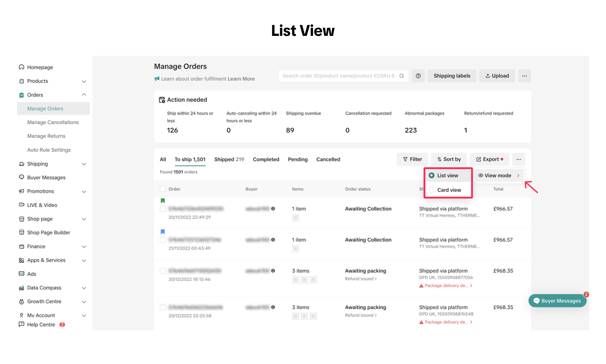The height and width of the screenshot is (364, 606).
Task: Click the Shipping labels button
Action: [x=451, y=76]
